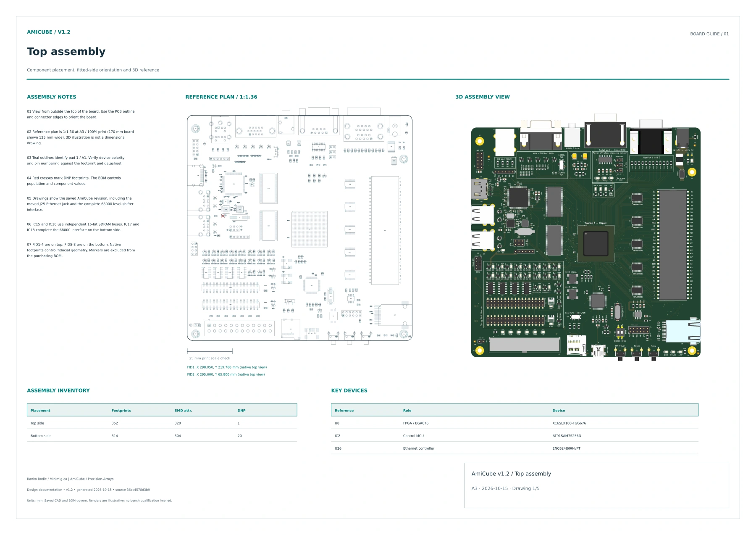The height and width of the screenshot is (535, 756).
Task: Click the "SMD attr." column header
Action: tap(183, 411)
